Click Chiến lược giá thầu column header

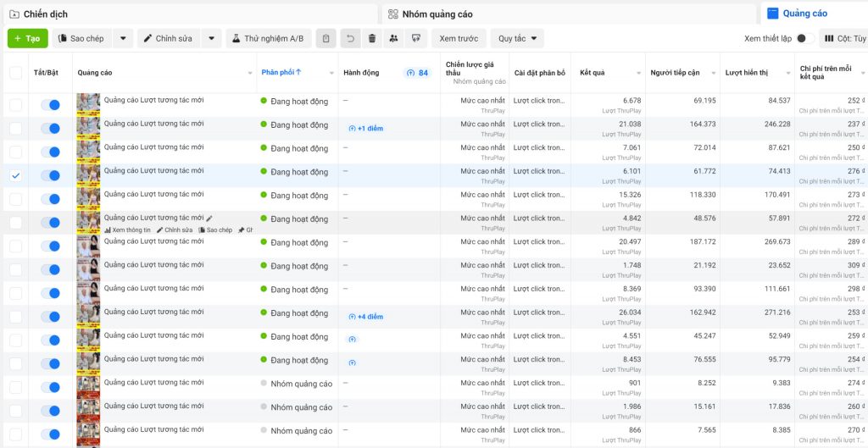470,69
